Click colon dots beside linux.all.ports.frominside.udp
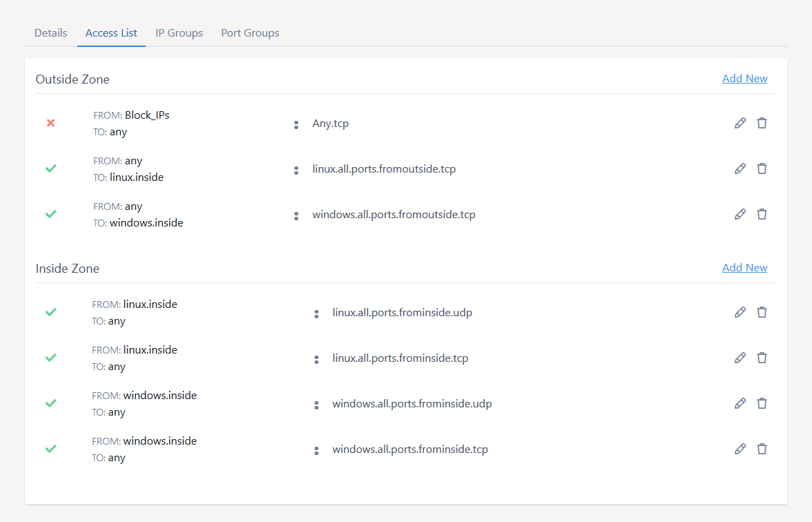The image size is (812, 522). pos(316,313)
